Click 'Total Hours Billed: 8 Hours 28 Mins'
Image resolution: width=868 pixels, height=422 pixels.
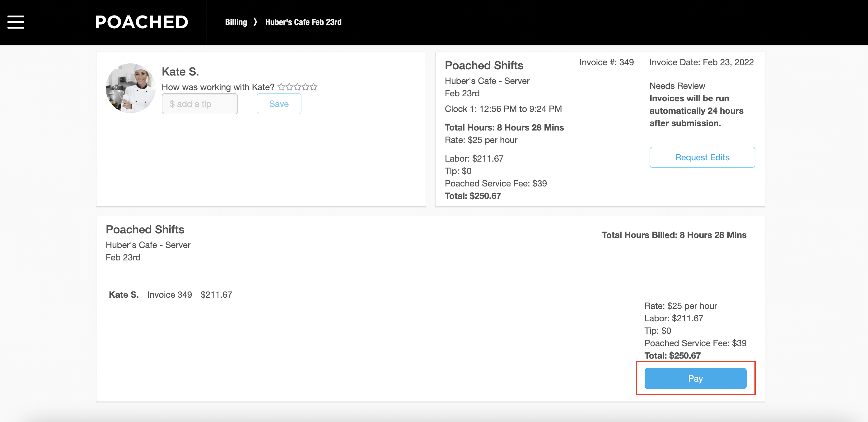674,235
